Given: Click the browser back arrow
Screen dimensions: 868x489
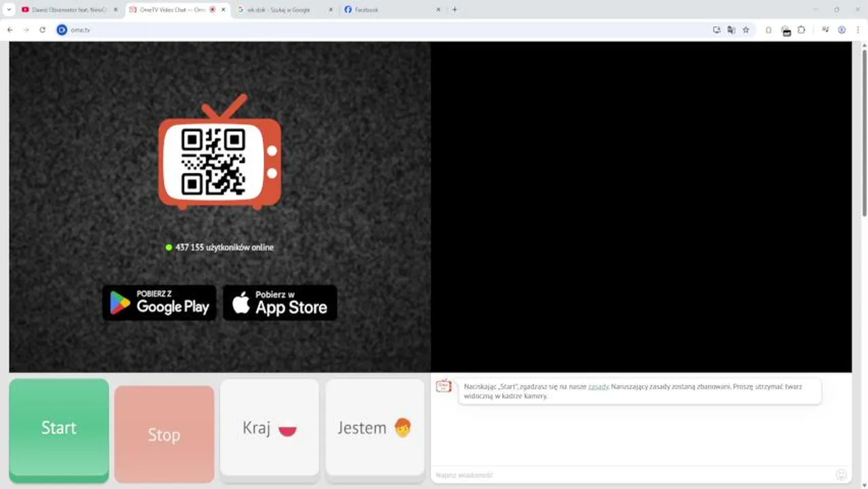Looking at the screenshot, I should pyautogui.click(x=10, y=30).
